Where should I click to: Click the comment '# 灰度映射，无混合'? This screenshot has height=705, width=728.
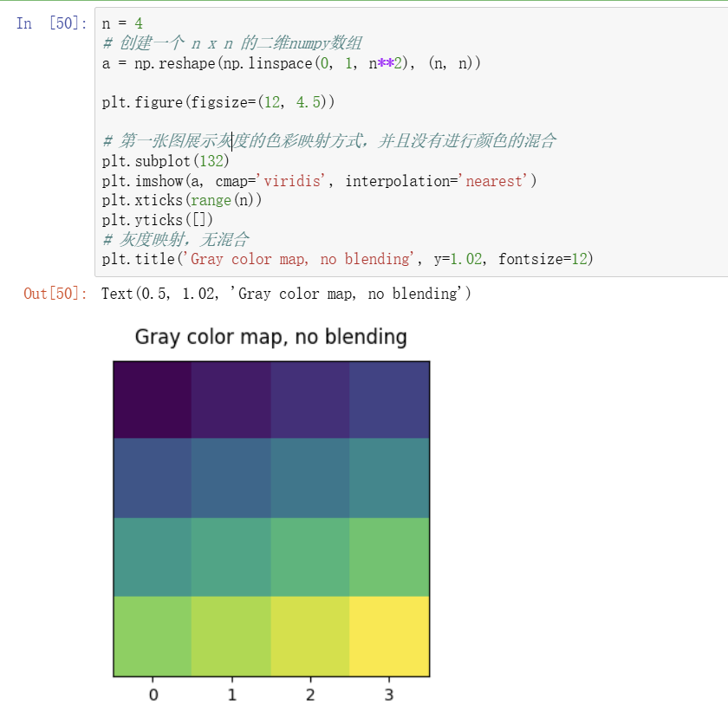click(175, 240)
